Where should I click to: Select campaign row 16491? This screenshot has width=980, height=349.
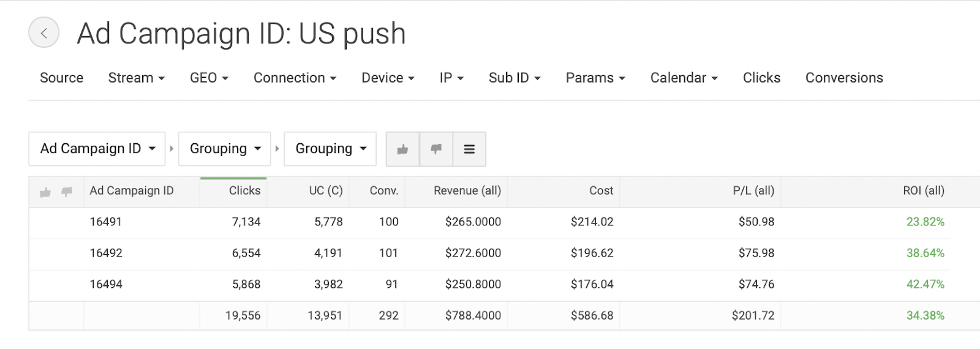click(105, 222)
